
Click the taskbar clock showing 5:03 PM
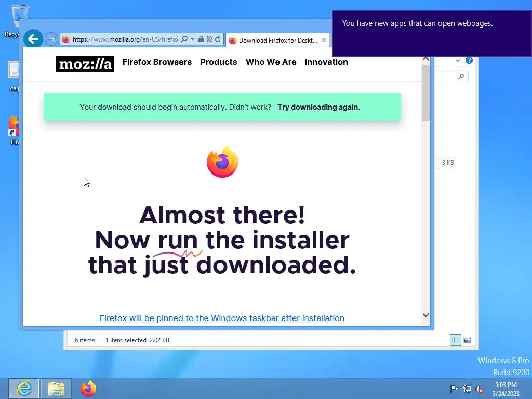click(x=506, y=389)
